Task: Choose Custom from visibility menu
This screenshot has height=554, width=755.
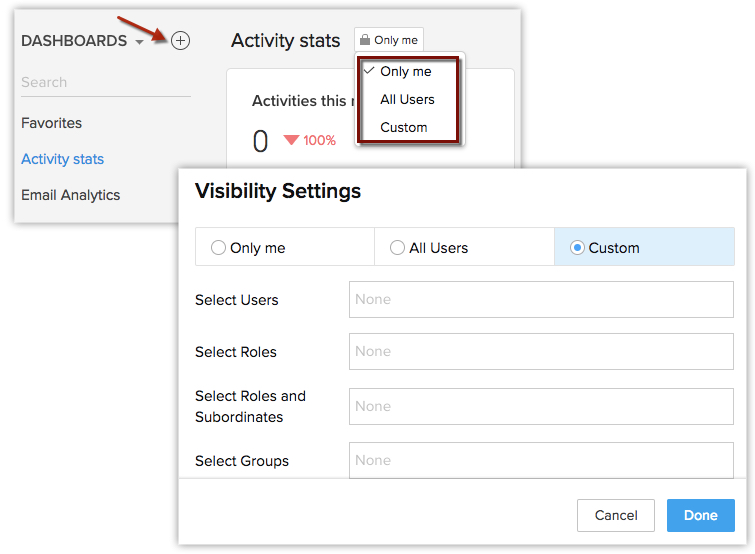Action: click(403, 127)
